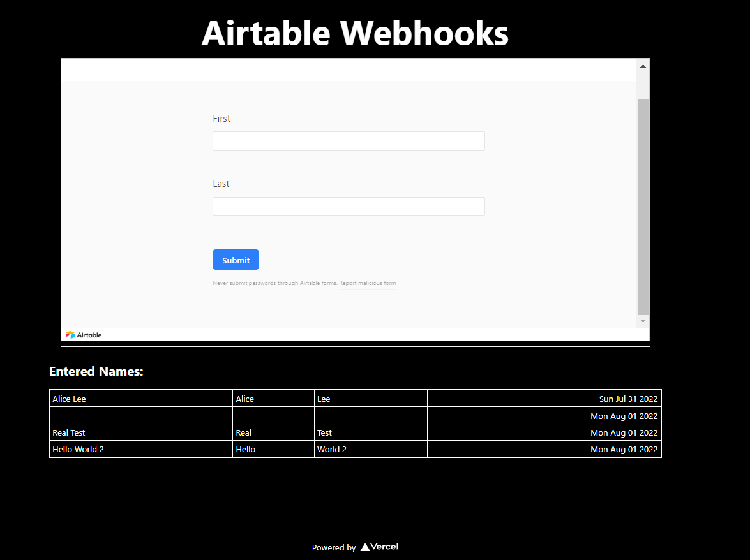Click the First name input field

349,141
